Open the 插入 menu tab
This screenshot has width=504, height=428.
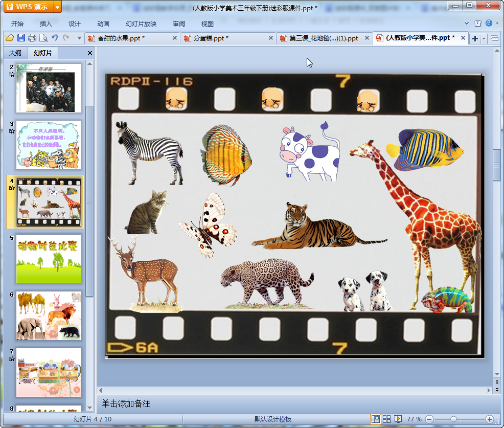coord(45,24)
